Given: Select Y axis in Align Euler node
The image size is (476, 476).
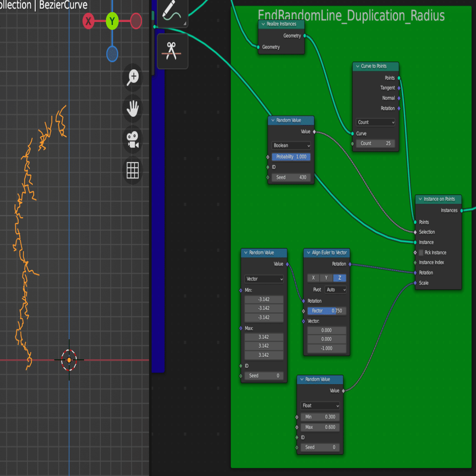Looking at the screenshot, I should click(326, 278).
